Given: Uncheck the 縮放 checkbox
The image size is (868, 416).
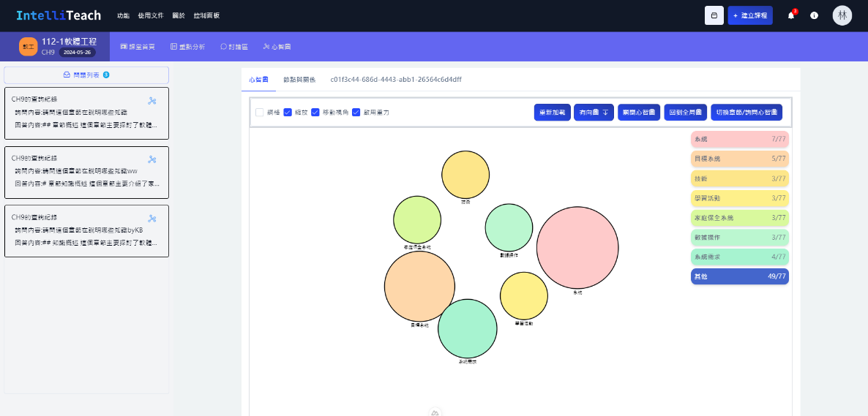Looking at the screenshot, I should coord(288,113).
